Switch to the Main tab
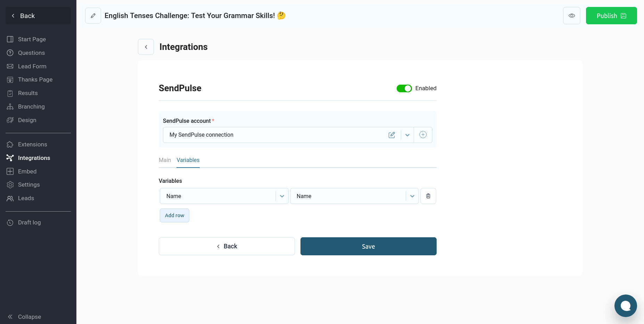The height and width of the screenshot is (324, 644). point(165,160)
